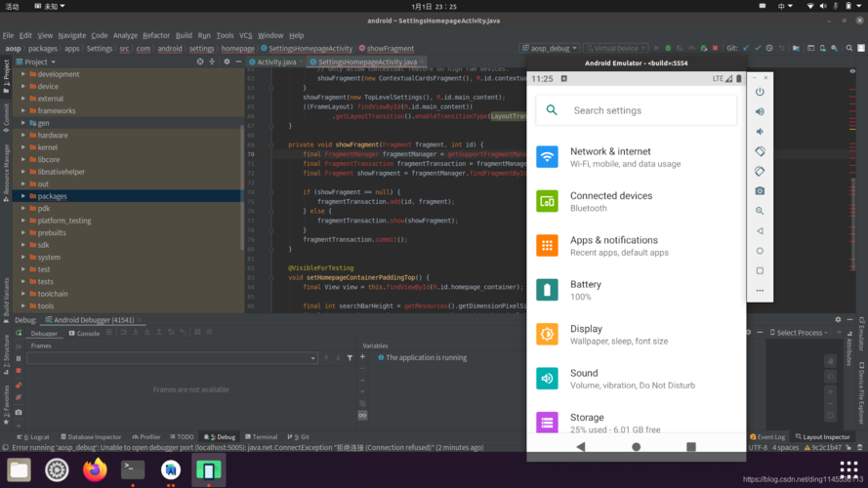The height and width of the screenshot is (488, 868).
Task: Tap Android navigation home button
Action: pyautogui.click(x=636, y=446)
